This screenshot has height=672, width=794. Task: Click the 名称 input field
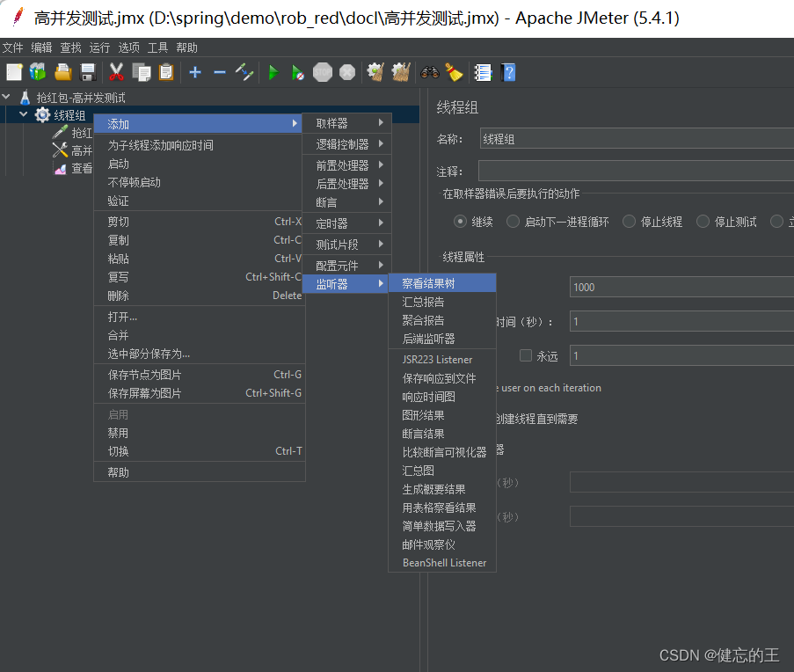(637, 138)
